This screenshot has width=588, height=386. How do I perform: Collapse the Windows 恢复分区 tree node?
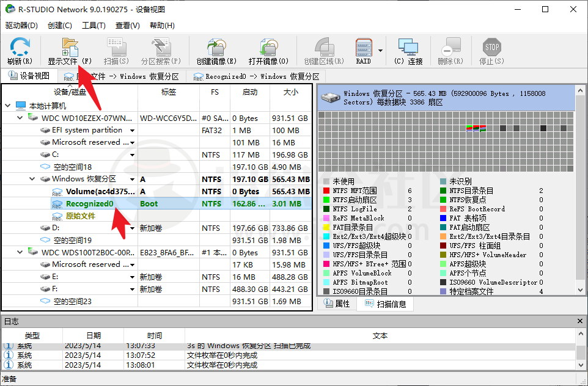(32, 179)
